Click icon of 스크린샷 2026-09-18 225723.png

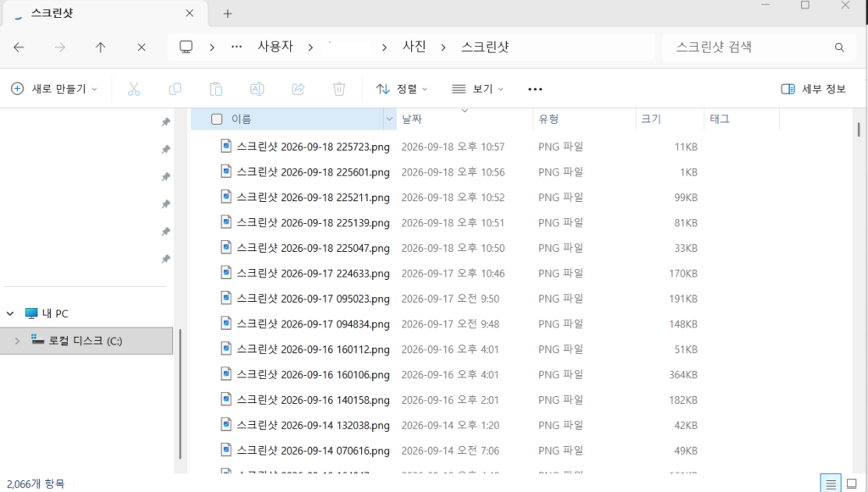click(x=225, y=146)
